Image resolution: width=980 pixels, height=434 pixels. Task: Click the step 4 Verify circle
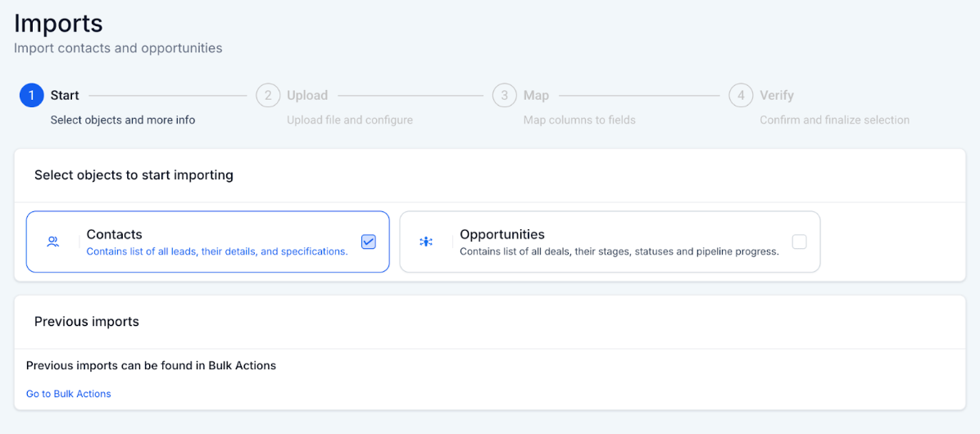[741, 96]
